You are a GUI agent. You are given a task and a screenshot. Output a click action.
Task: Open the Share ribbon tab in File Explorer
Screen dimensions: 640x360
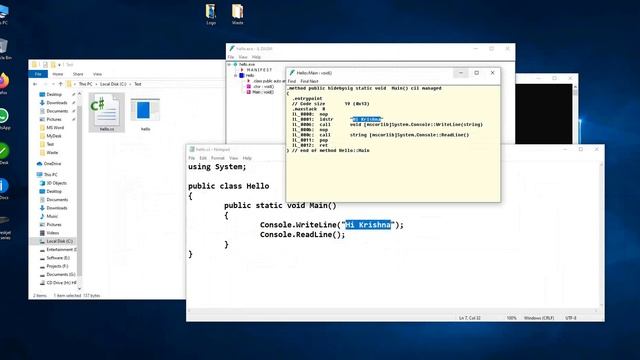[x=78, y=74]
